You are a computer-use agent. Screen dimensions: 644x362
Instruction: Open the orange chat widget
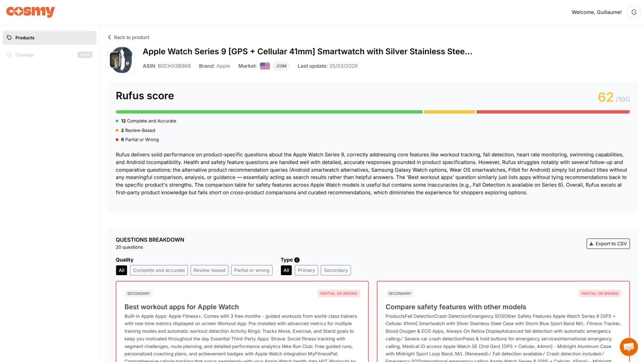coord(628,347)
